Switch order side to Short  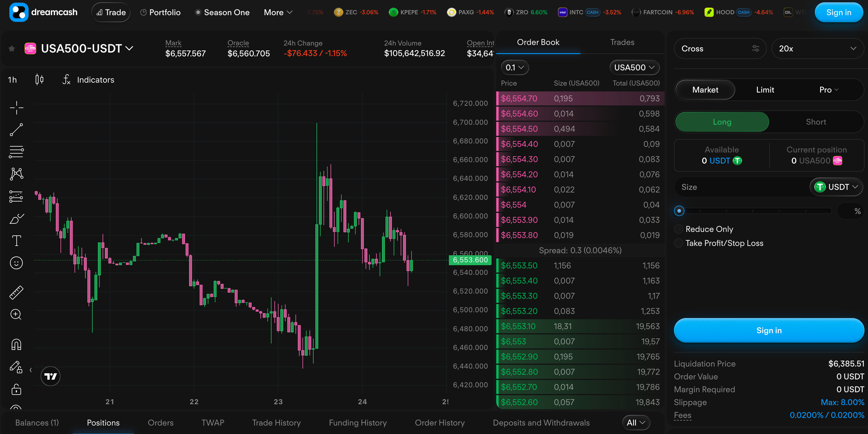(x=815, y=122)
